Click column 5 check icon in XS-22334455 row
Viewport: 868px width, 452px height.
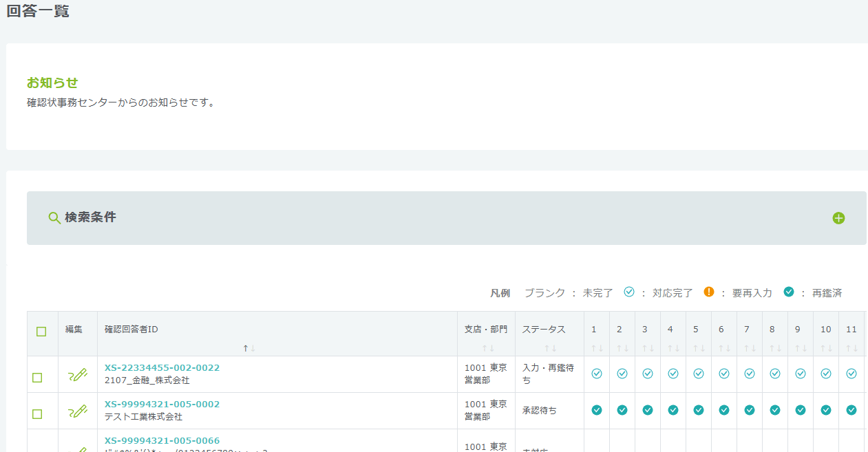click(699, 374)
